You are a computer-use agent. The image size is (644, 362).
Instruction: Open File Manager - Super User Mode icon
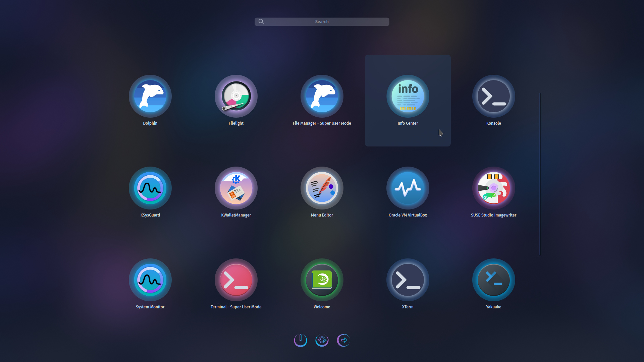(x=322, y=96)
